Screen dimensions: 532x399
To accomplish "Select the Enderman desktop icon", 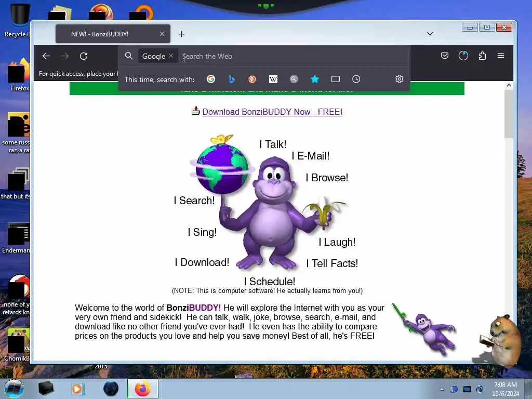I will 17,237.
